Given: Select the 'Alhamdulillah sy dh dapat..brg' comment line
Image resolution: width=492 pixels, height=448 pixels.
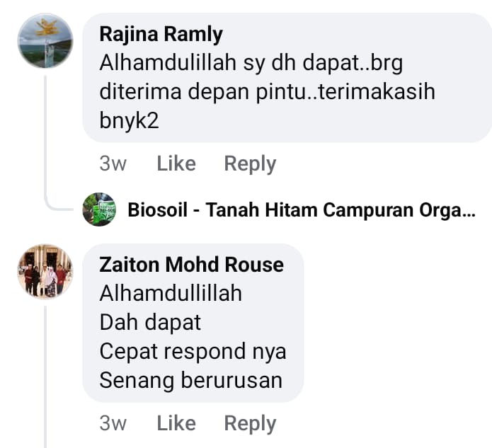Looking at the screenshot, I should (251, 63).
